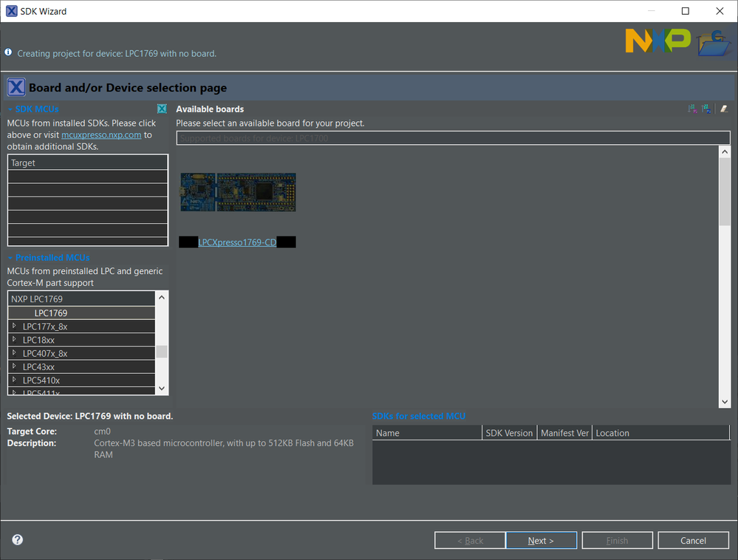The height and width of the screenshot is (560, 738).
Task: Click the Location column header
Action: (661, 433)
